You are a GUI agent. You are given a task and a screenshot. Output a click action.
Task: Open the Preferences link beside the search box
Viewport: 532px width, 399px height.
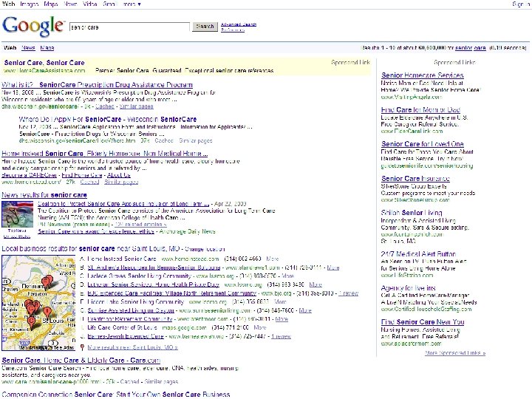[x=233, y=30]
